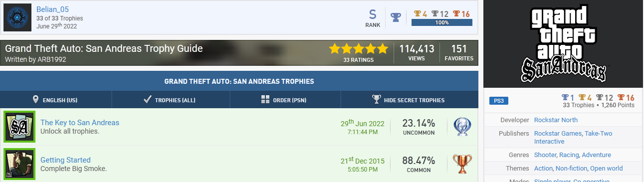
Task: Click the Belian_05 user avatar
Action: (18, 17)
